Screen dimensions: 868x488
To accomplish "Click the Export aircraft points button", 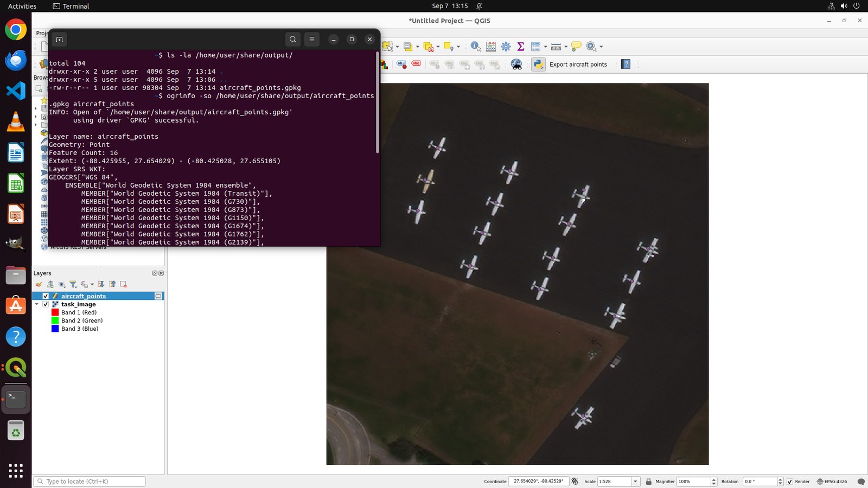I will pos(571,64).
